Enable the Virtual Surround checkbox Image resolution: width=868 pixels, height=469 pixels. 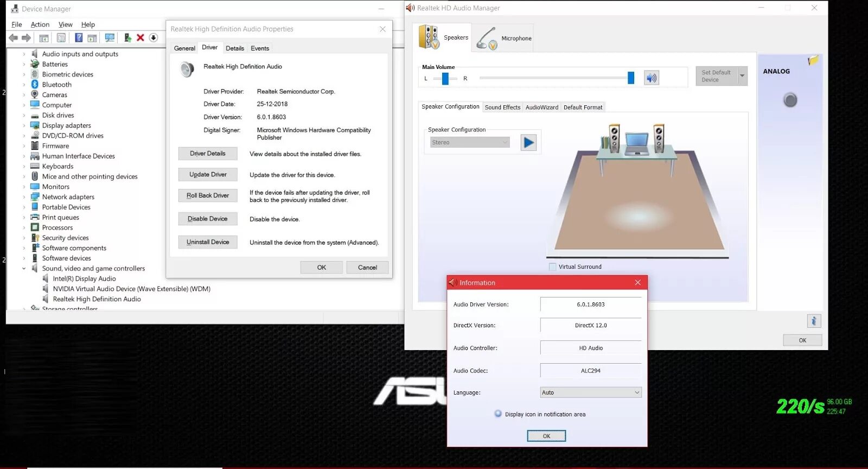coord(553,267)
